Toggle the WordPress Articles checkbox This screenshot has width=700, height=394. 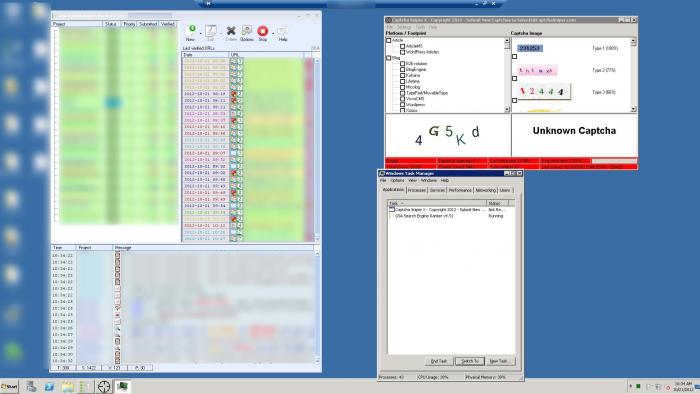coord(402,52)
